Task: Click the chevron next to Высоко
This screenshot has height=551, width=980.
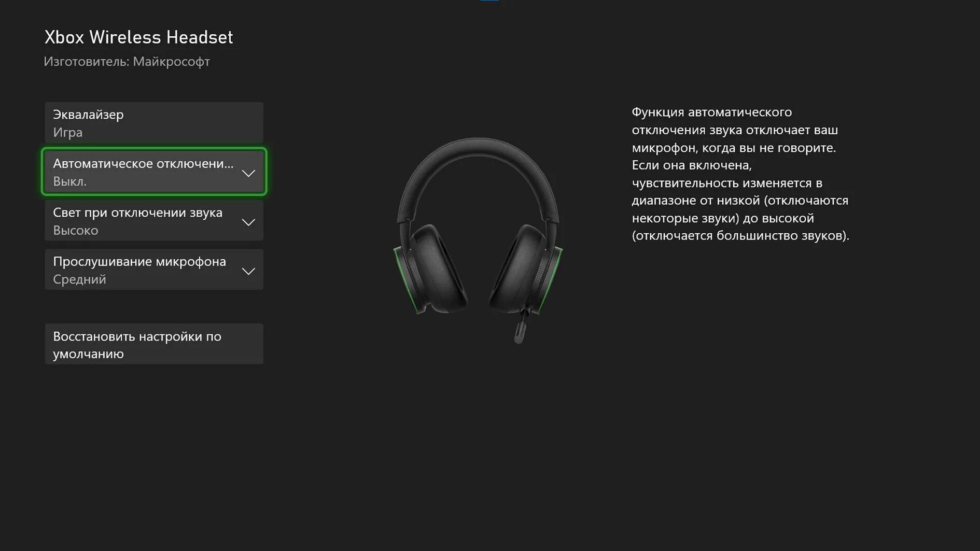Action: click(x=248, y=222)
